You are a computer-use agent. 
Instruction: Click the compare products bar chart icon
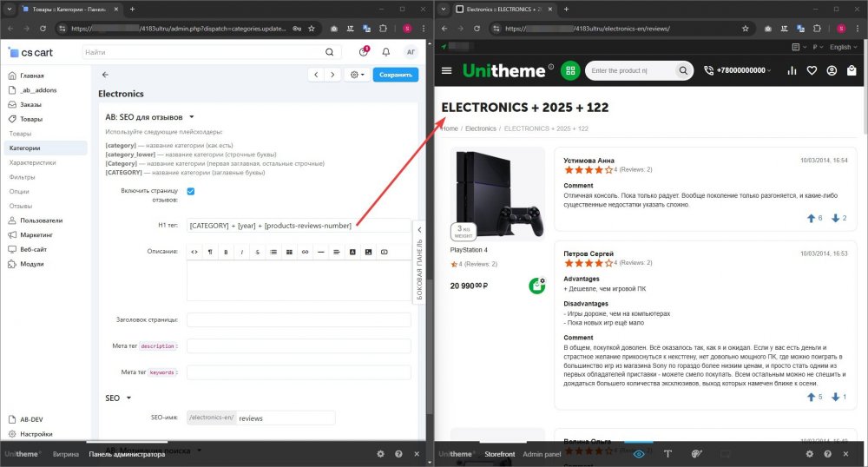click(x=791, y=70)
